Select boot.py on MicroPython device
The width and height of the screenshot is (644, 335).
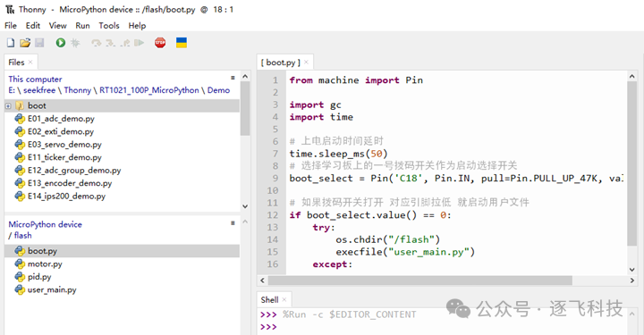pyautogui.click(x=122, y=251)
